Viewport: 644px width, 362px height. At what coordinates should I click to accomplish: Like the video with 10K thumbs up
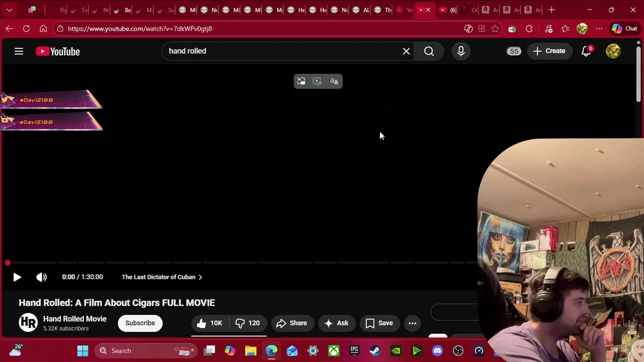(210, 323)
